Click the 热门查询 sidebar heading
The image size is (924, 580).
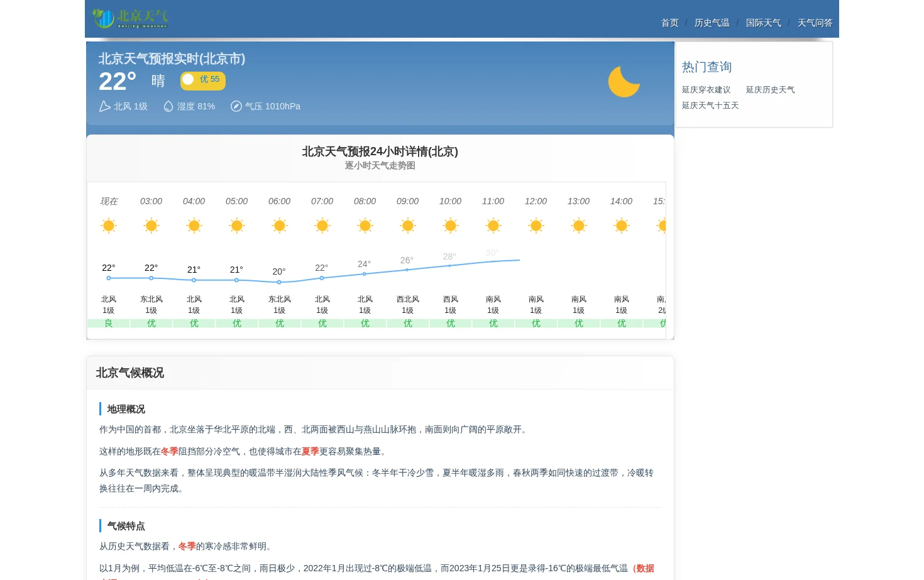pyautogui.click(x=707, y=67)
